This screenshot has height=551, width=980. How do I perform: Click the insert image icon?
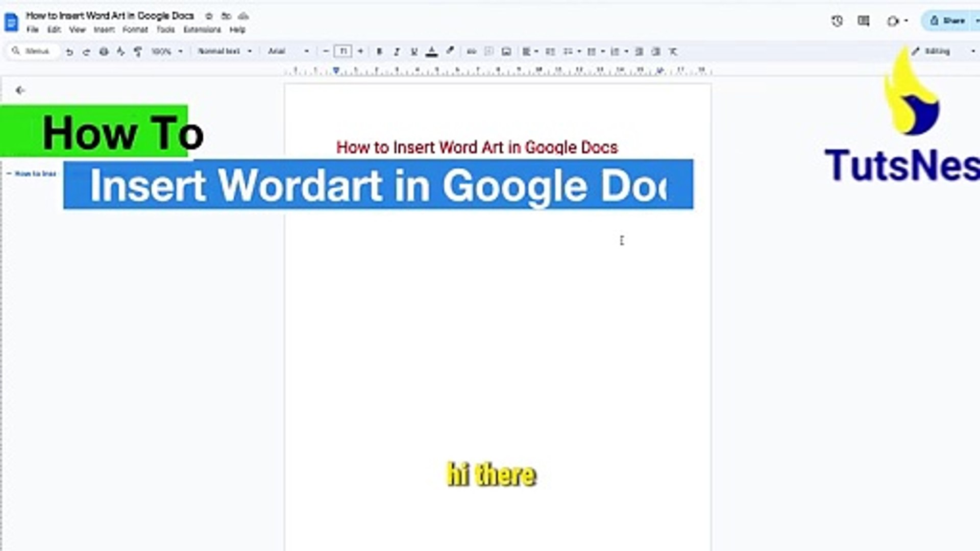[506, 52]
